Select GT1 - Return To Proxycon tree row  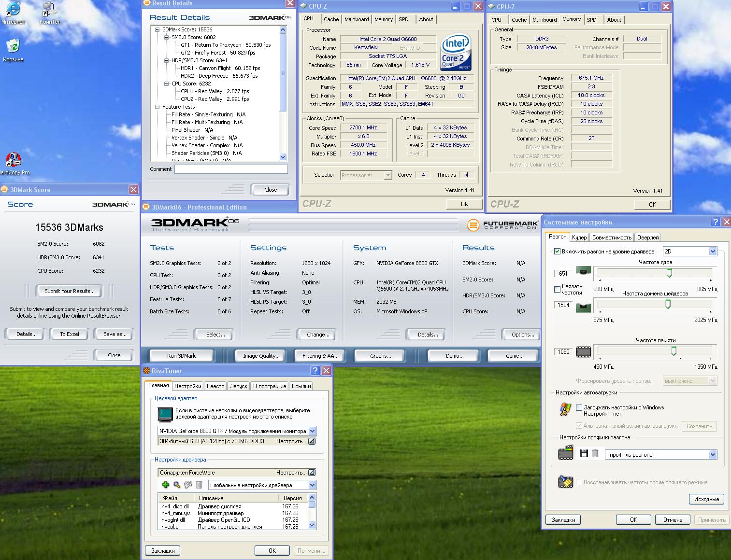(x=226, y=45)
